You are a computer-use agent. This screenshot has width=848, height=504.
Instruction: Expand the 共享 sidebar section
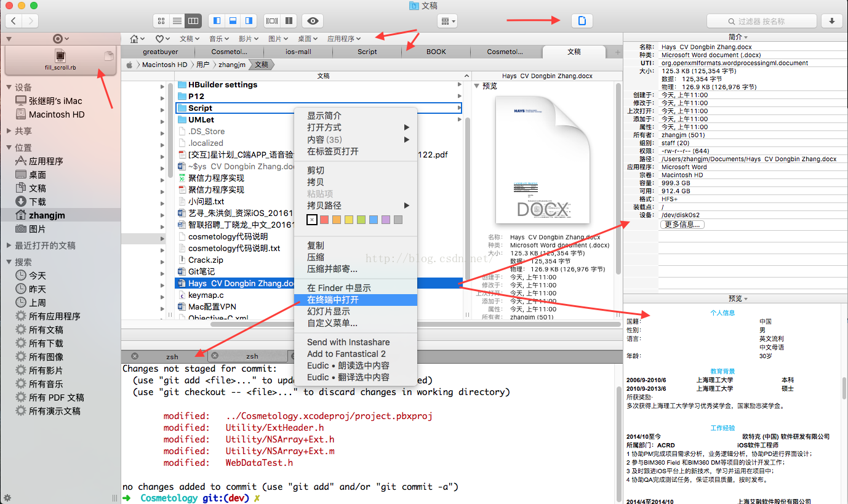[9, 131]
